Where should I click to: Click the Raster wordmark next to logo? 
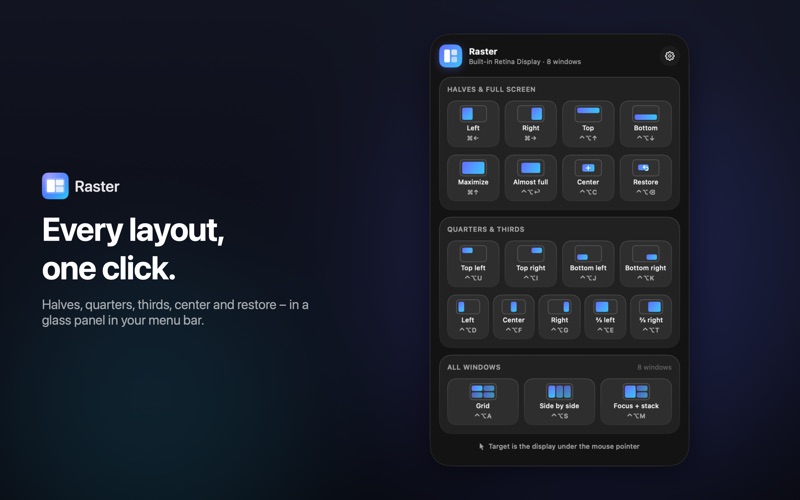(x=97, y=186)
